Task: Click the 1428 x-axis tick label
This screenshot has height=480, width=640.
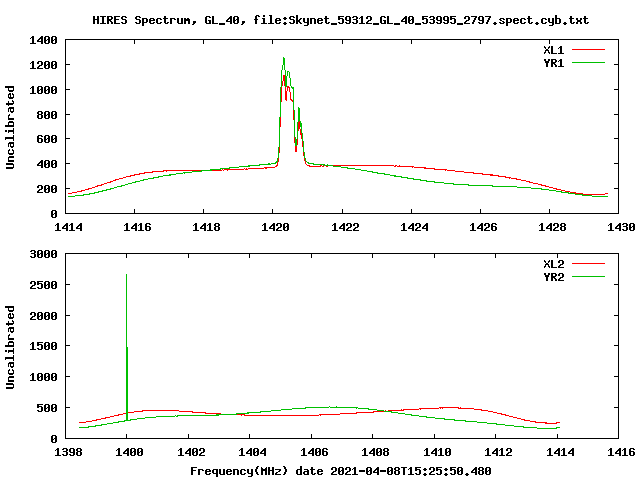Action: 552,227
